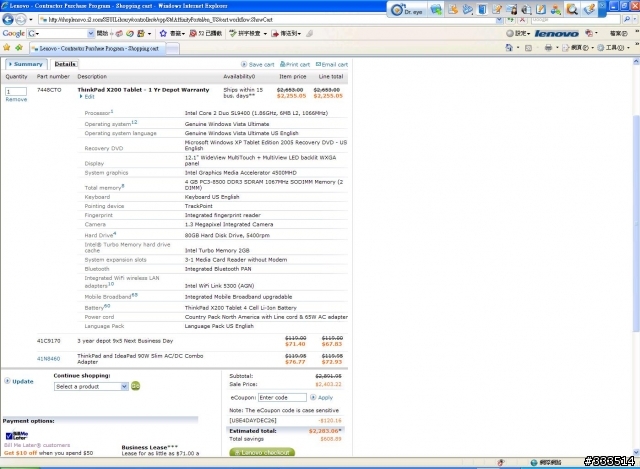Image resolution: width=640 pixels, height=469 pixels.
Task: Open the Google toolbar search box dropdown
Action: pyautogui.click(x=91, y=33)
